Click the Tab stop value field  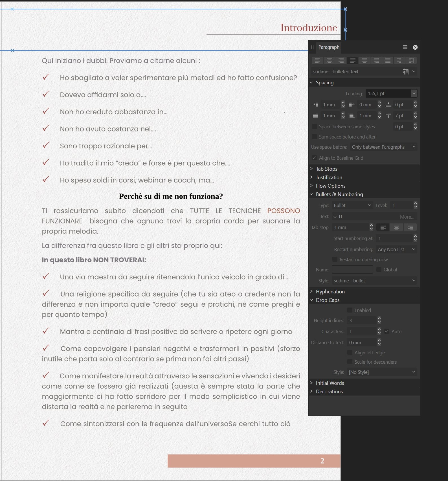coord(351,227)
